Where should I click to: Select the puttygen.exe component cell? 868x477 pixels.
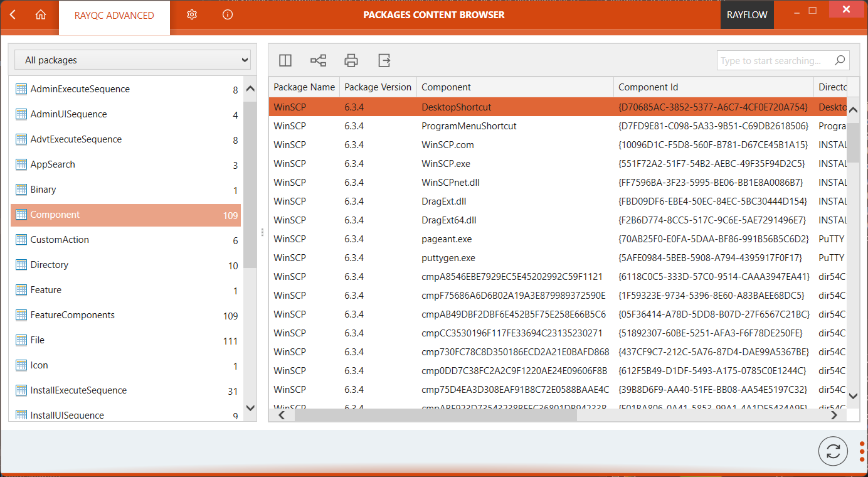pyautogui.click(x=515, y=258)
